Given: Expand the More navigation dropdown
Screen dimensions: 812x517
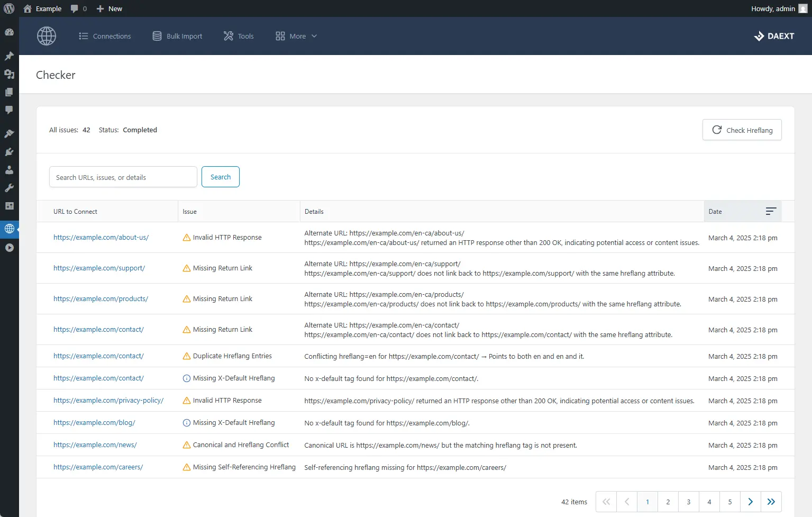Looking at the screenshot, I should coord(295,36).
